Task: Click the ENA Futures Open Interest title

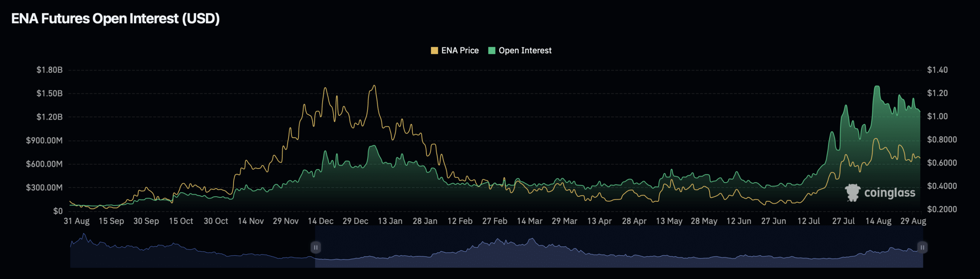Action: coord(115,18)
